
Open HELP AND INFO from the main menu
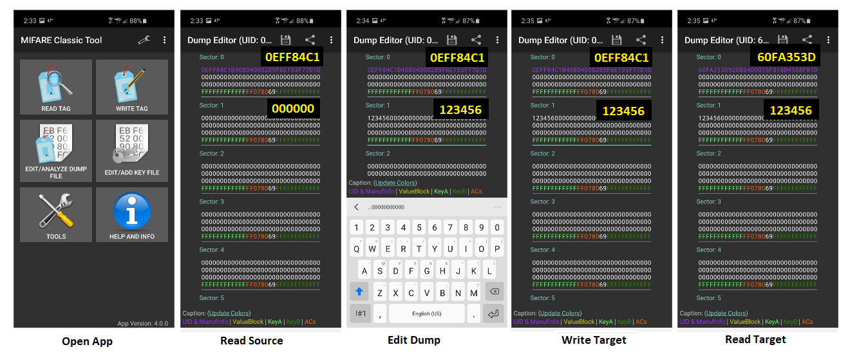click(x=132, y=214)
